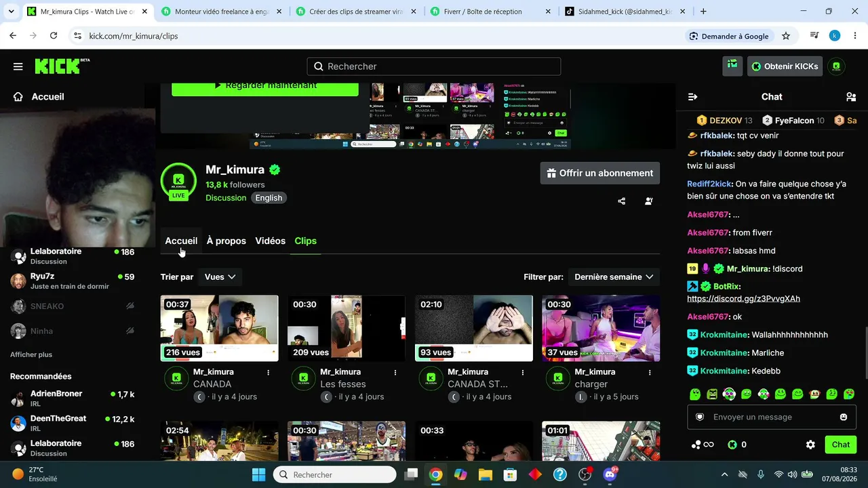Open a new browser tab
This screenshot has width=868, height=488.
tap(703, 12)
